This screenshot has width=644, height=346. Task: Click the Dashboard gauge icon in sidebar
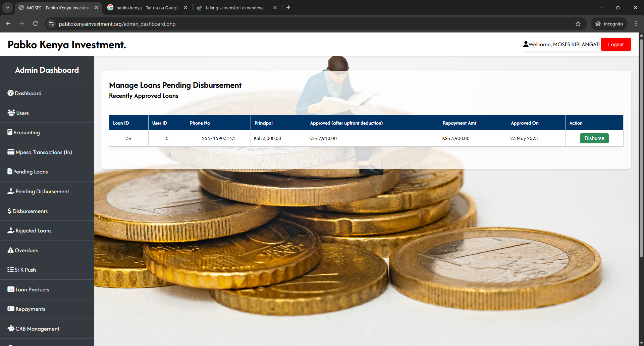[10, 93]
